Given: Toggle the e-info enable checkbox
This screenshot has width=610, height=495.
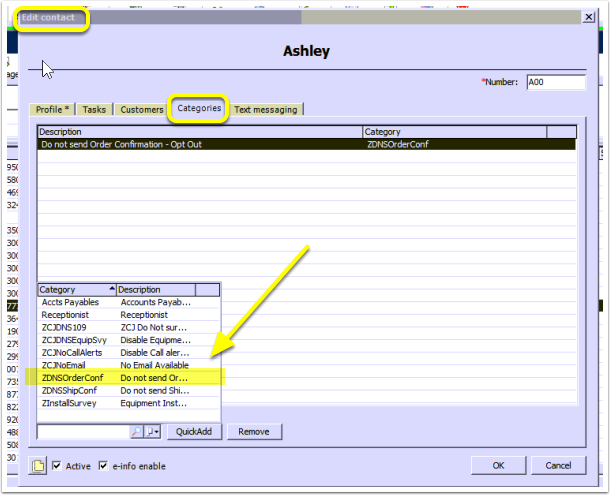Looking at the screenshot, I should 103,465.
